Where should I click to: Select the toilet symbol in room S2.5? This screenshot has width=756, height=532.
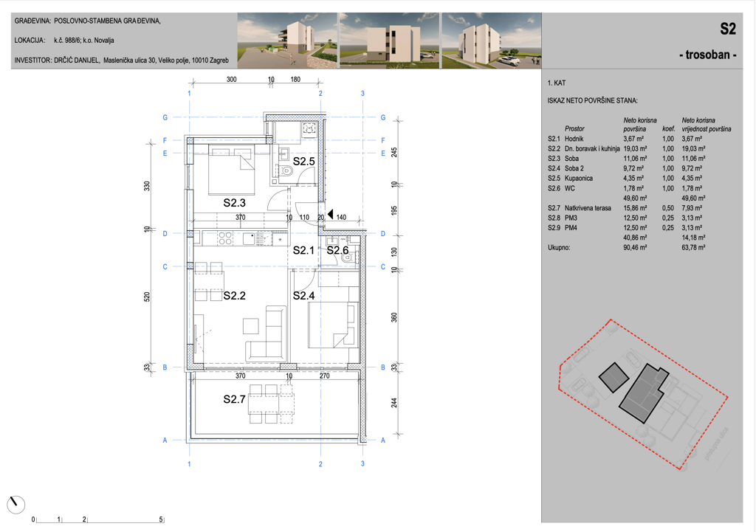[x=286, y=170]
